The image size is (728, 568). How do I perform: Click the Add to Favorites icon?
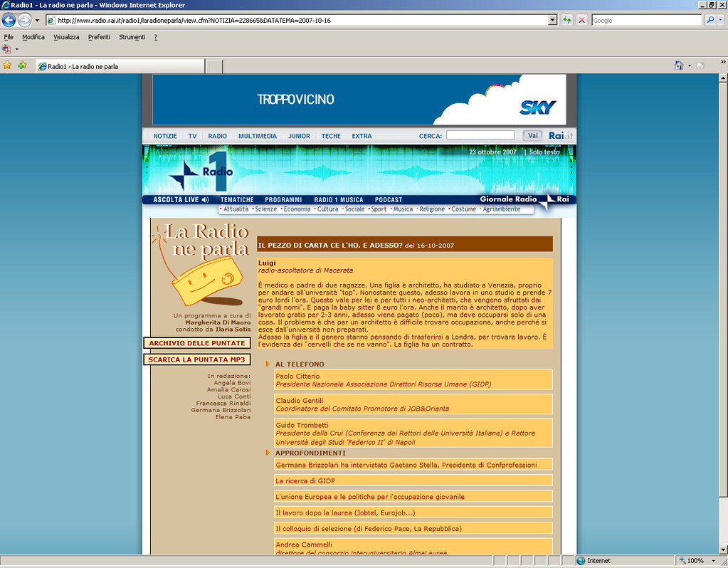tap(22, 65)
